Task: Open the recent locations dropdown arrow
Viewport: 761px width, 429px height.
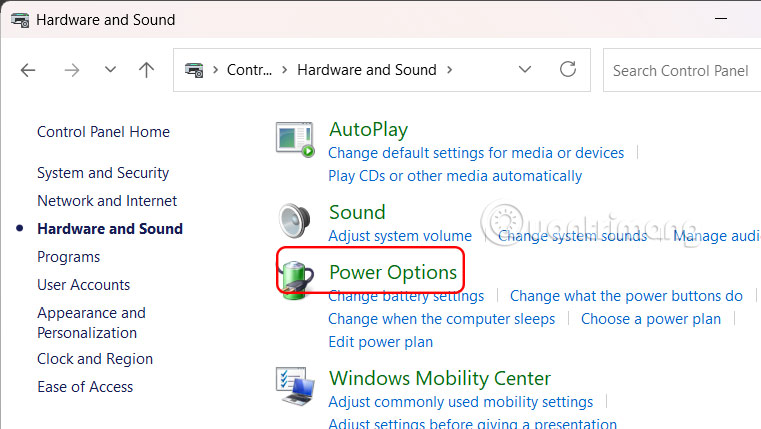Action: point(110,70)
